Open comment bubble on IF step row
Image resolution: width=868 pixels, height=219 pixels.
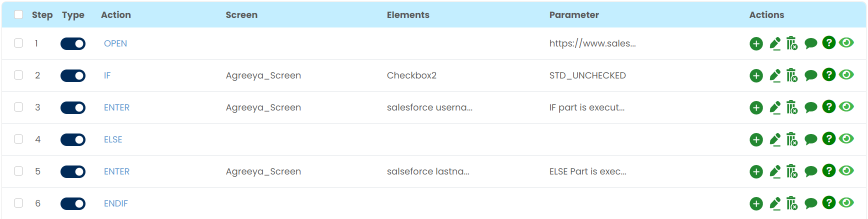click(x=810, y=76)
